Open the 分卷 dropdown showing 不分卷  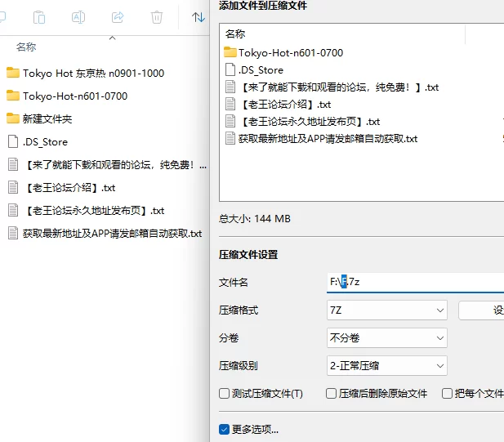click(x=387, y=338)
